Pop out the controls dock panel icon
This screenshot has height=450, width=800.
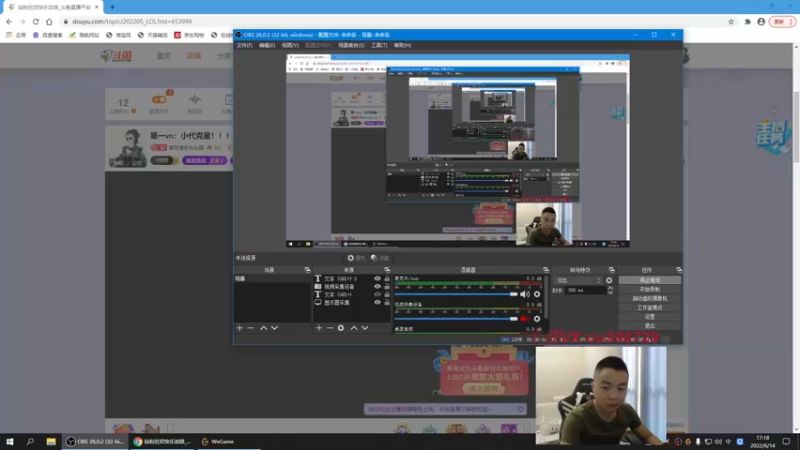[x=679, y=270]
